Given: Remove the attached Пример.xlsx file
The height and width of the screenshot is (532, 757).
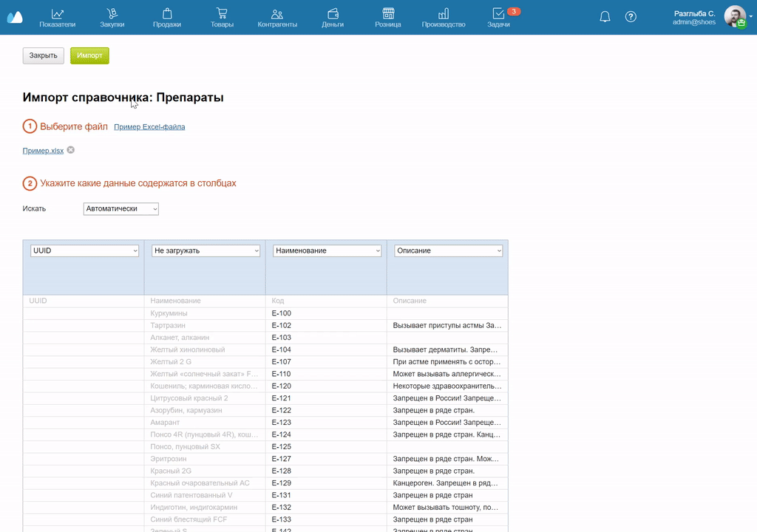Looking at the screenshot, I should point(70,150).
